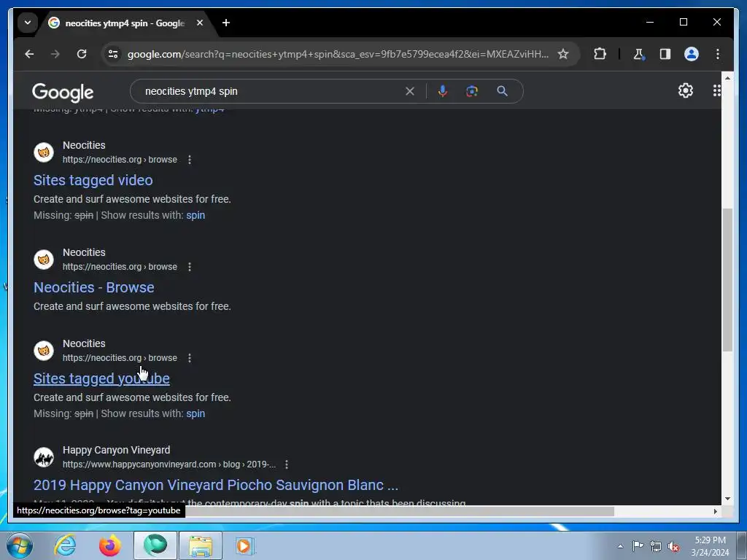The height and width of the screenshot is (560, 747).
Task: Click the browser forward arrow
Action: (55, 54)
